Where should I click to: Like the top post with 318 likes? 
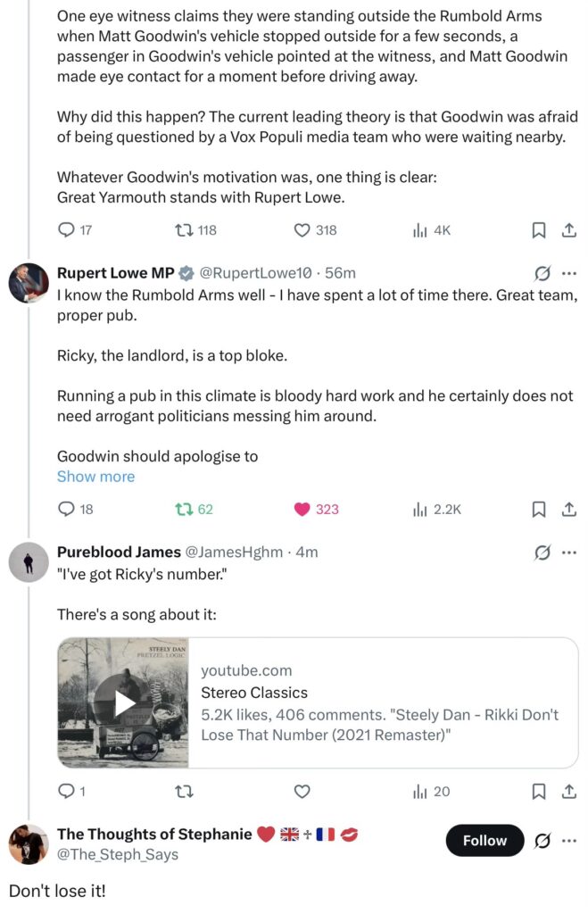click(x=302, y=230)
